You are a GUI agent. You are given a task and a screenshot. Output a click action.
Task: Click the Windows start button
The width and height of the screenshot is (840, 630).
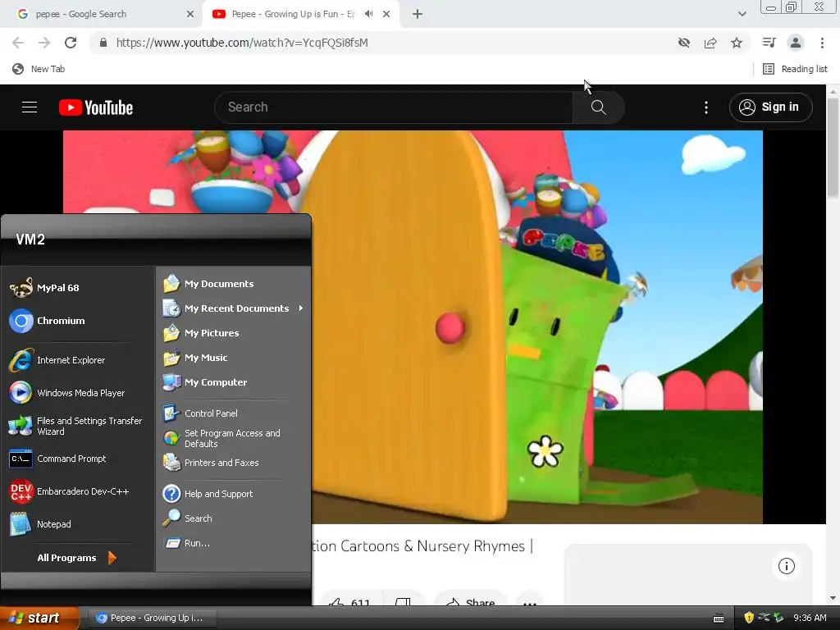click(39, 618)
